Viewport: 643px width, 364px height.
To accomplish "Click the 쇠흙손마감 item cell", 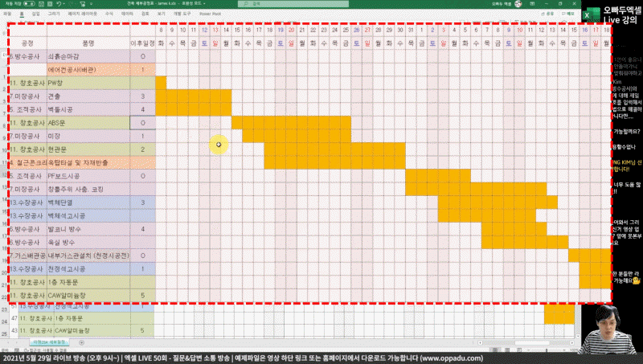I will pyautogui.click(x=88, y=56).
